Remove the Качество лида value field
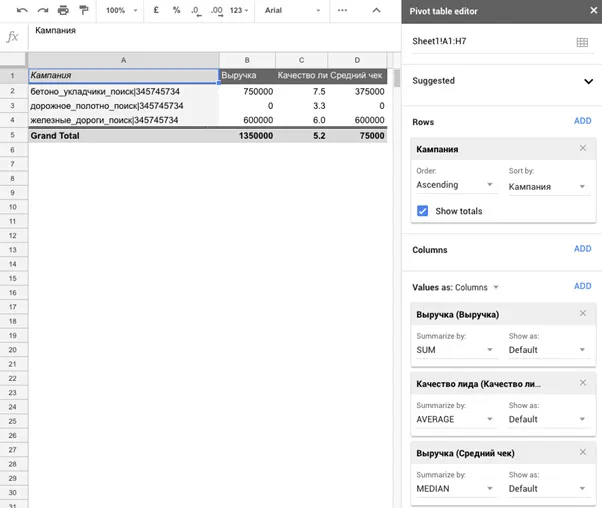Image resolution: width=602 pixels, height=508 pixels. coord(583,383)
